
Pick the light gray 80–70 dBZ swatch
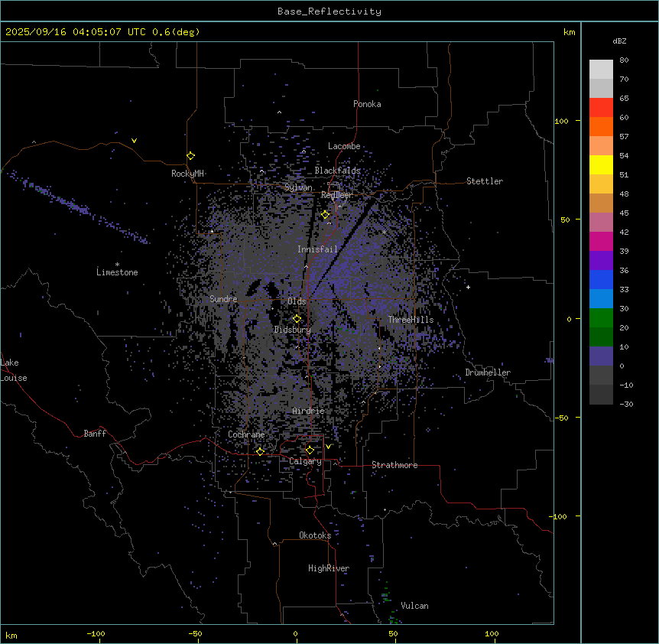coord(601,70)
